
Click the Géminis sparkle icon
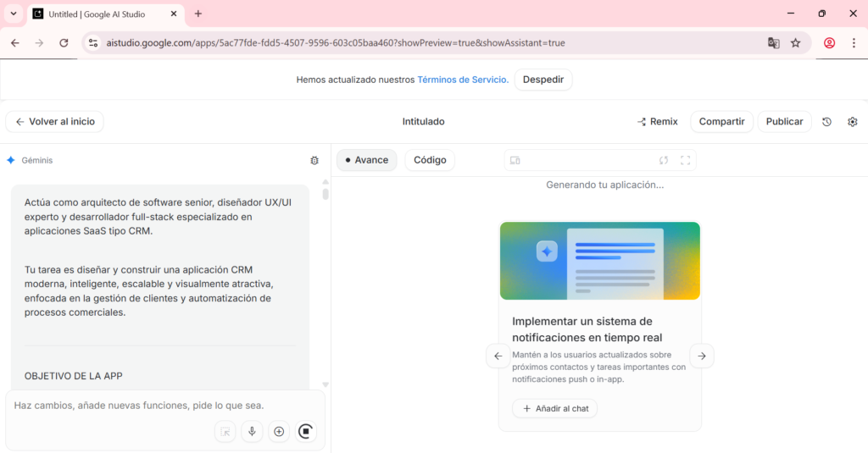[x=10, y=160]
